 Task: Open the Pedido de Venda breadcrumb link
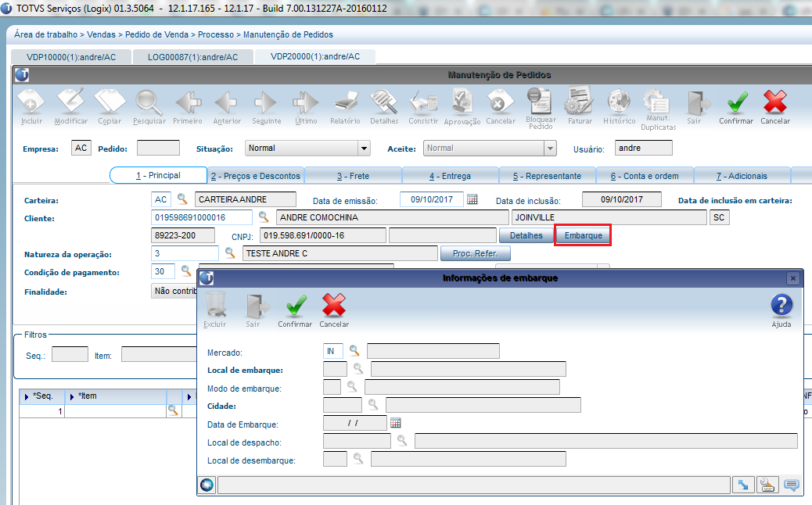(x=157, y=34)
